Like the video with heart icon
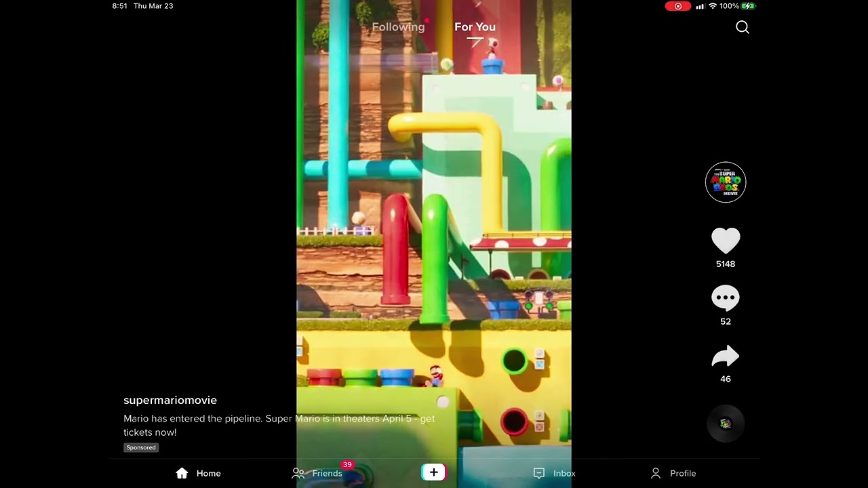The image size is (868, 488). click(x=726, y=241)
